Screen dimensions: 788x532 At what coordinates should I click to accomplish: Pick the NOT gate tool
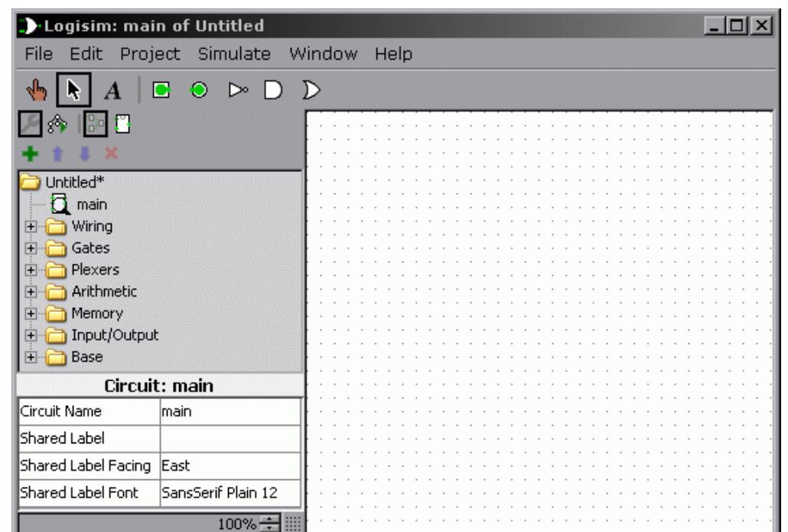tap(237, 90)
